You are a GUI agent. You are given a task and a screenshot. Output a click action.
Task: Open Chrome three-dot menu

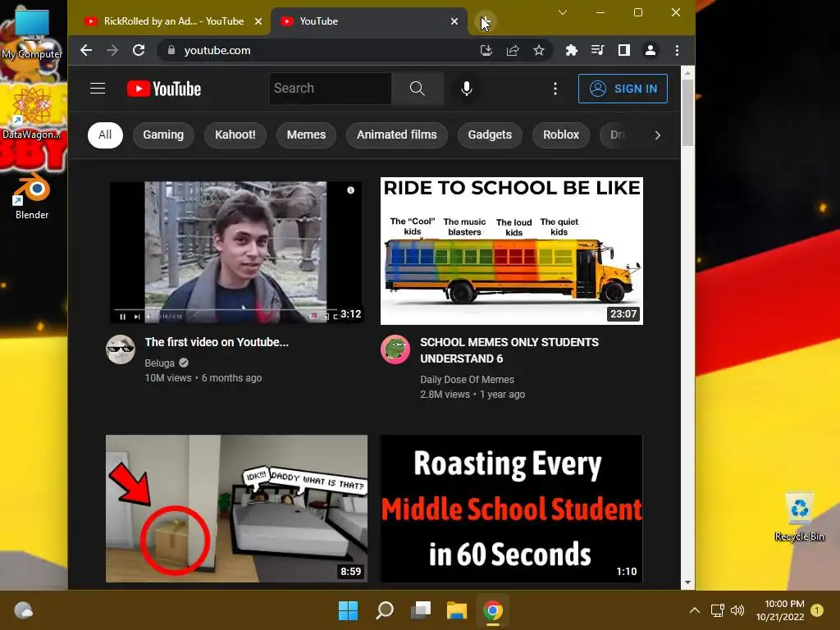(x=677, y=50)
